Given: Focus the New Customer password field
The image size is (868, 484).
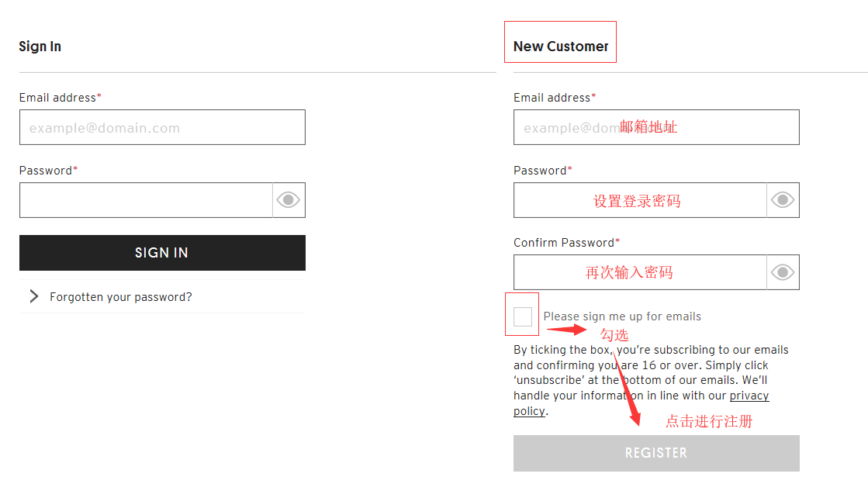Looking at the screenshot, I should pos(639,200).
